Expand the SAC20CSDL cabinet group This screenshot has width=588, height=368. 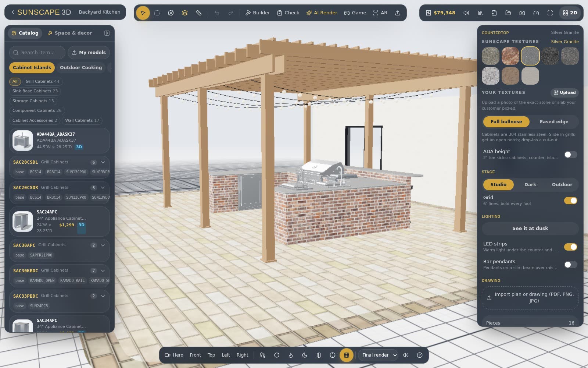click(x=103, y=162)
